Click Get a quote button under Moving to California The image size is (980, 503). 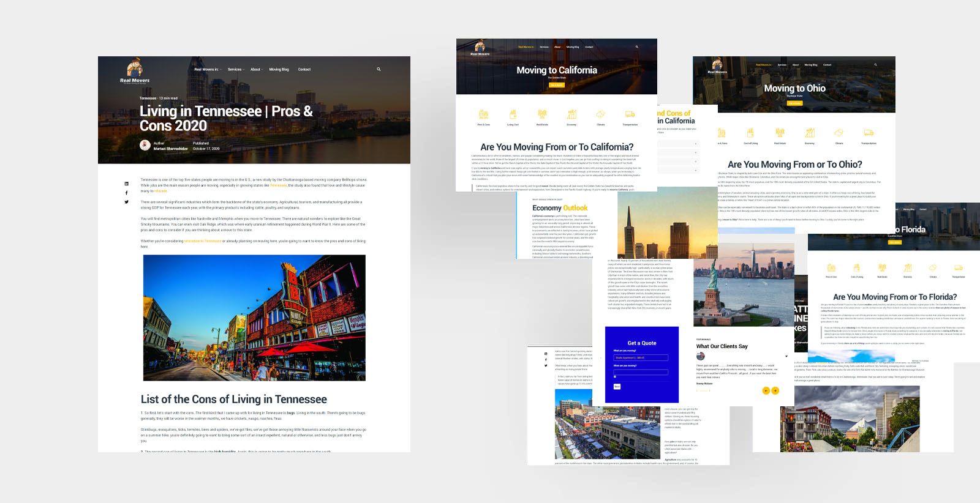(x=556, y=85)
